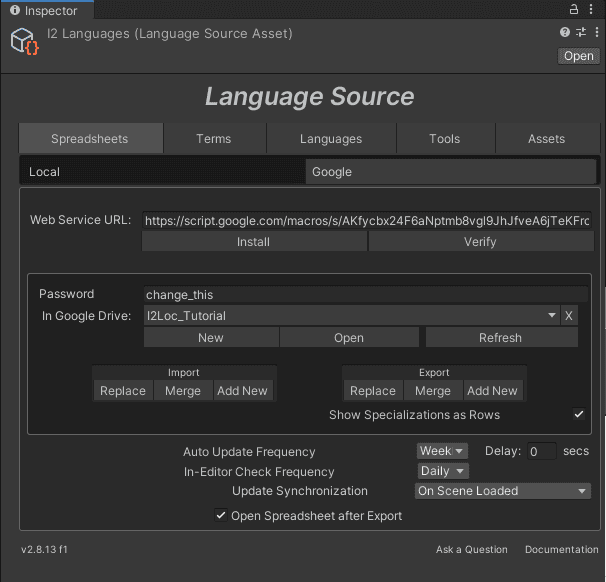This screenshot has width=606, height=582.
Task: Toggle Open Spreadsheet after Export checkbox
Action: coord(221,515)
